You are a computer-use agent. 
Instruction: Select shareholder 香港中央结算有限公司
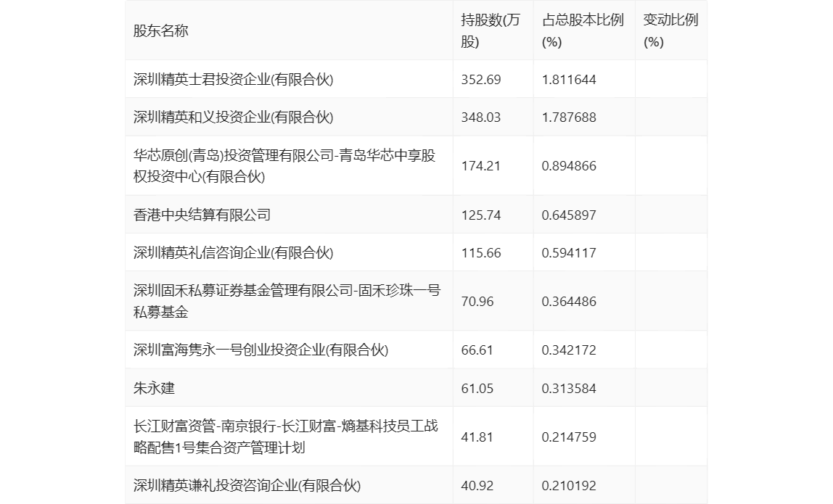[x=202, y=215]
